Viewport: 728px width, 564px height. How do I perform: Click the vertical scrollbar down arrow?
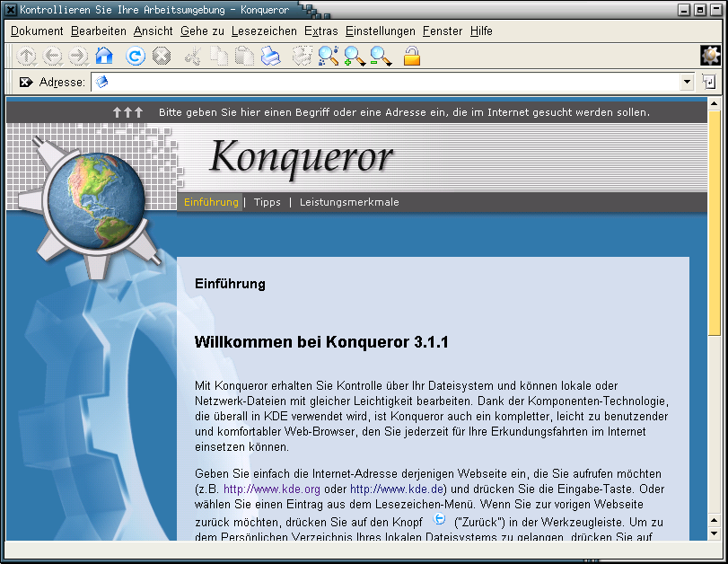click(715, 520)
